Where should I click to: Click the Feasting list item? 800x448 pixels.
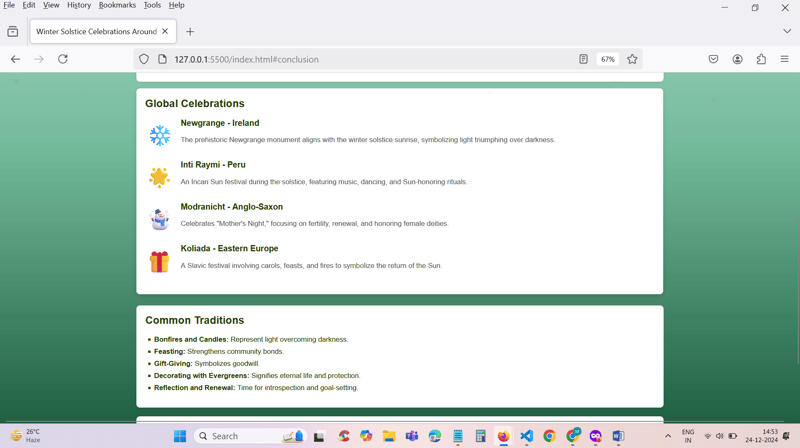point(219,352)
